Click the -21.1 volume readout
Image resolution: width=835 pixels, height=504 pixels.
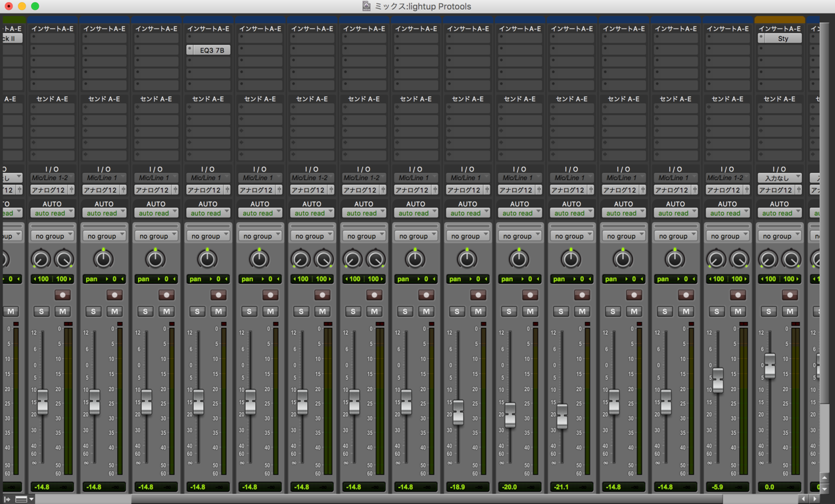tap(571, 487)
